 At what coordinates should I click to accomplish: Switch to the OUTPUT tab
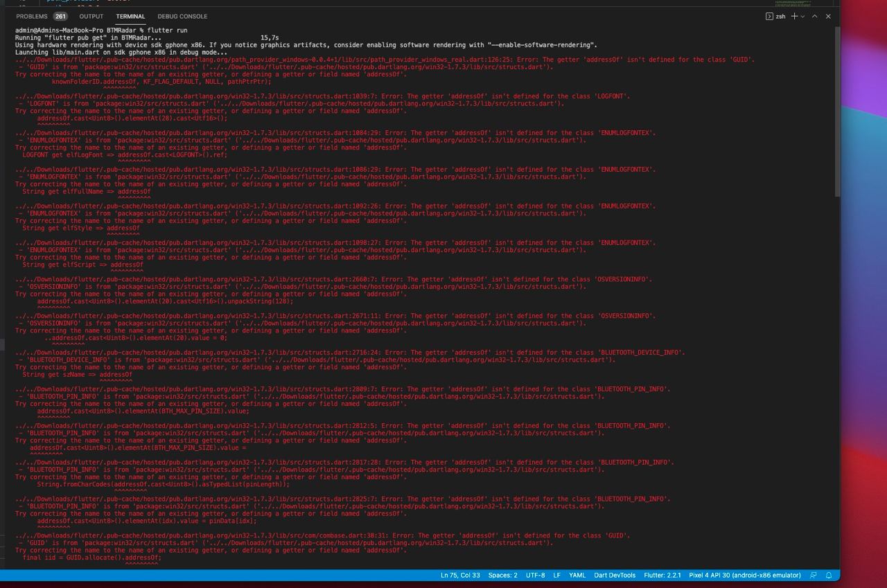pyautogui.click(x=91, y=16)
